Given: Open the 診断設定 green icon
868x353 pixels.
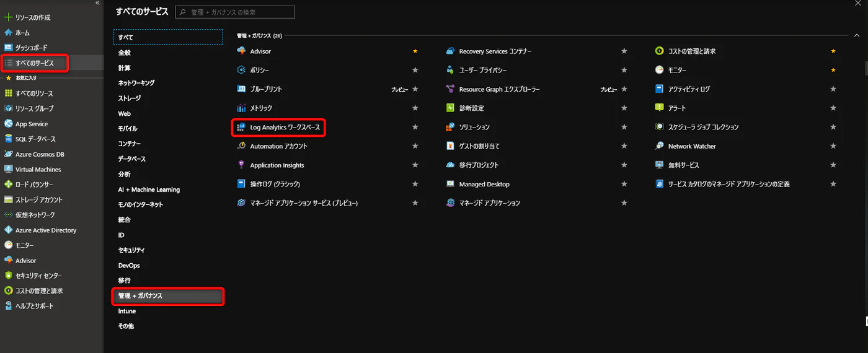Looking at the screenshot, I should click(451, 108).
